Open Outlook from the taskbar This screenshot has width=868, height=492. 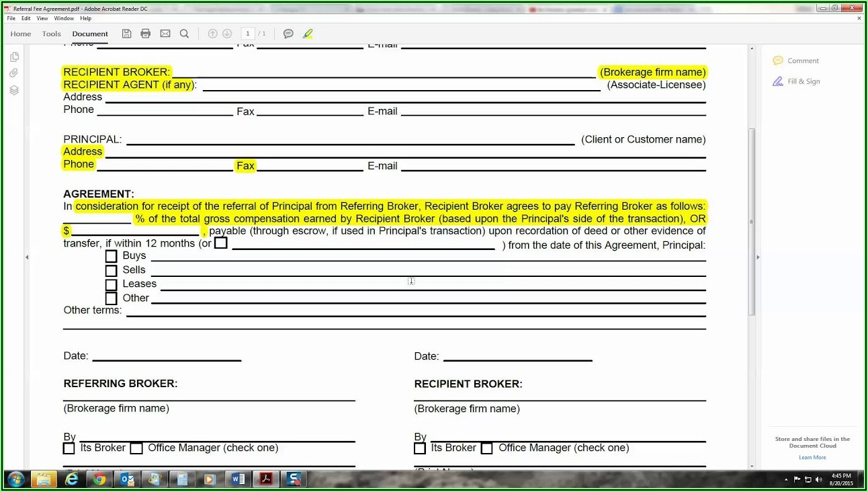[x=127, y=479]
